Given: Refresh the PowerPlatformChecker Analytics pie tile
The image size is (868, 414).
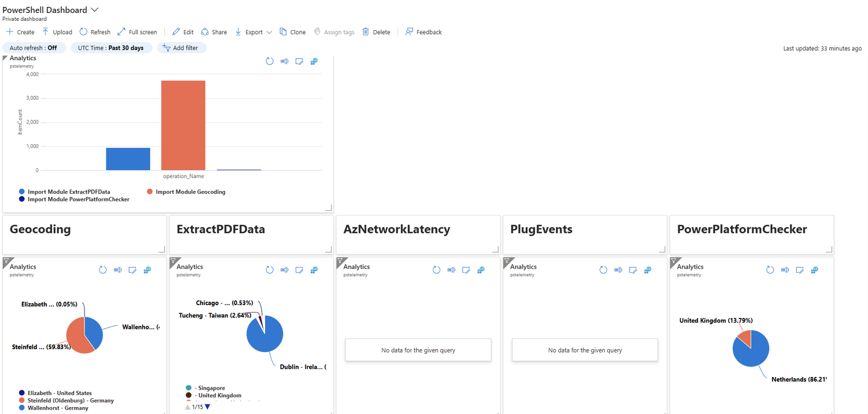Looking at the screenshot, I should point(770,270).
